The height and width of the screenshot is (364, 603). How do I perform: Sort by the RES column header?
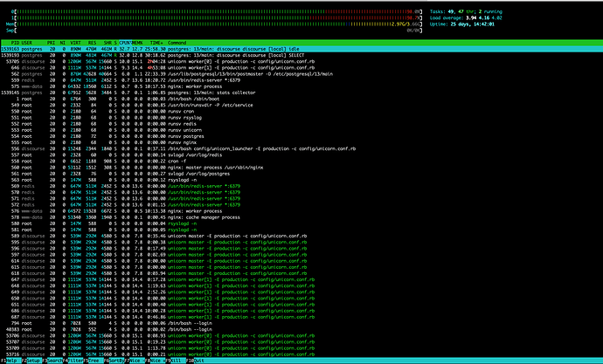(92, 43)
